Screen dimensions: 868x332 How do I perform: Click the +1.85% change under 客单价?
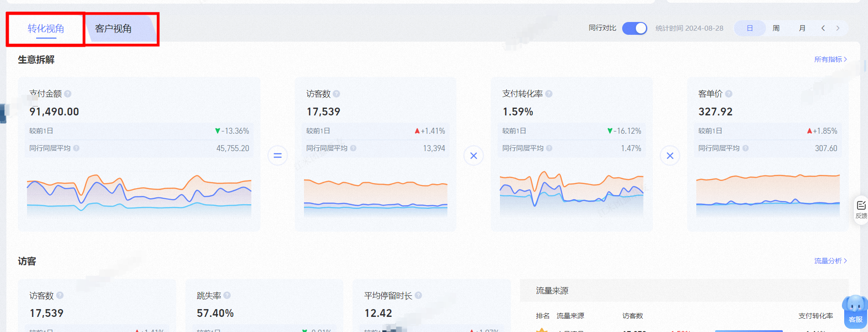point(822,131)
